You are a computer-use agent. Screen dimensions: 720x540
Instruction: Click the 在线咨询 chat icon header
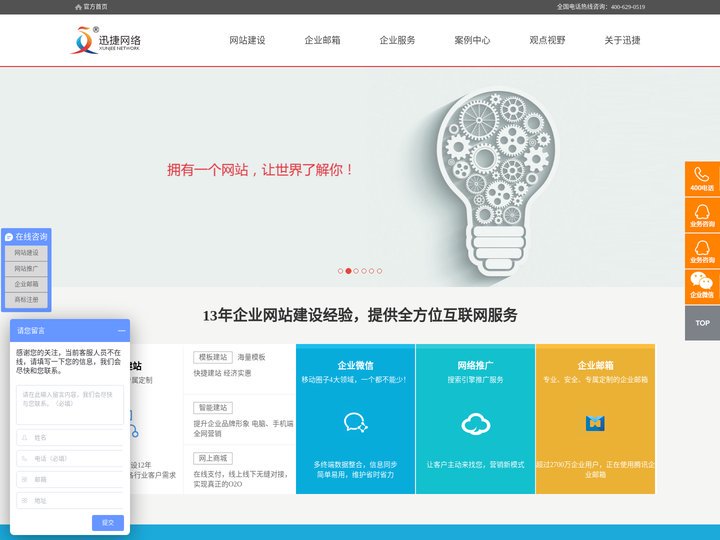point(26,236)
